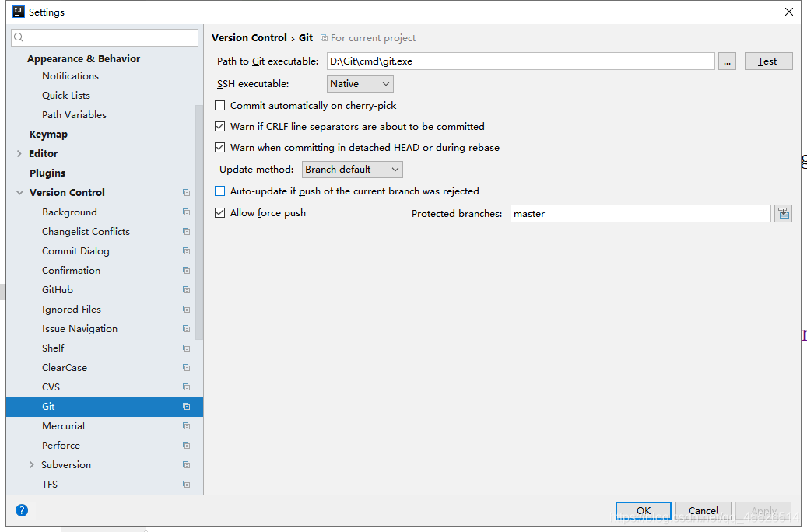The image size is (807, 532).
Task: Open the Update method Branch default dropdown
Action: (x=352, y=170)
